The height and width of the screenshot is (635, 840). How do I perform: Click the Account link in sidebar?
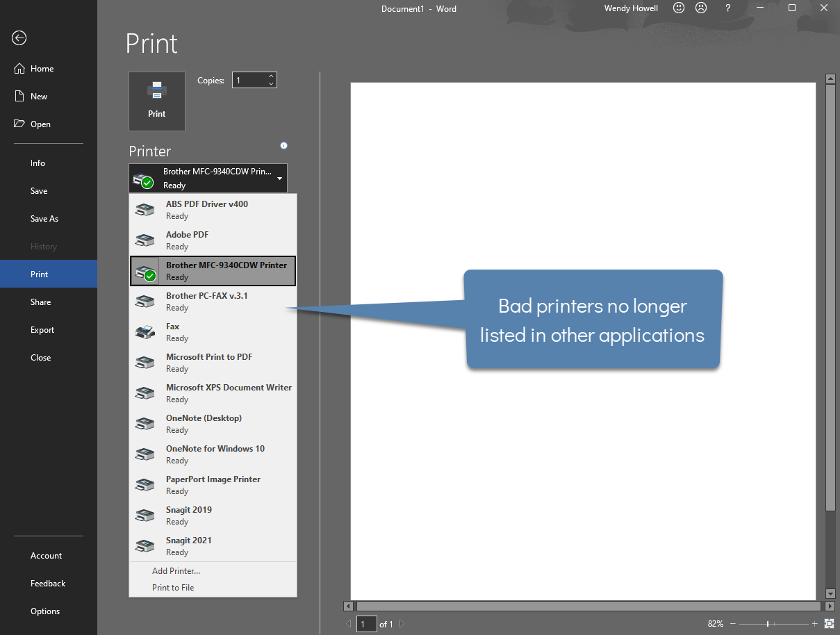(46, 555)
